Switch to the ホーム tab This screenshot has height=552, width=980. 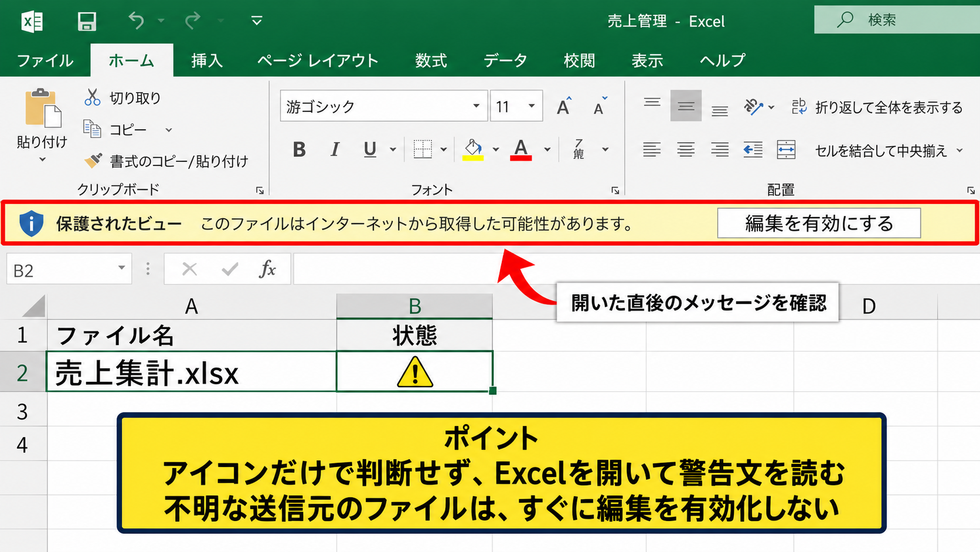[131, 60]
